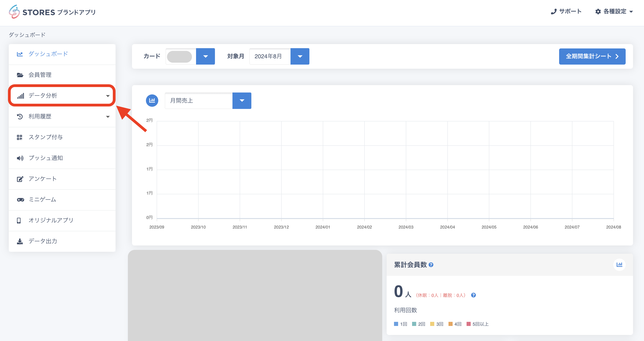Click the 全期間集計シート button
The height and width of the screenshot is (341, 644).
click(592, 56)
